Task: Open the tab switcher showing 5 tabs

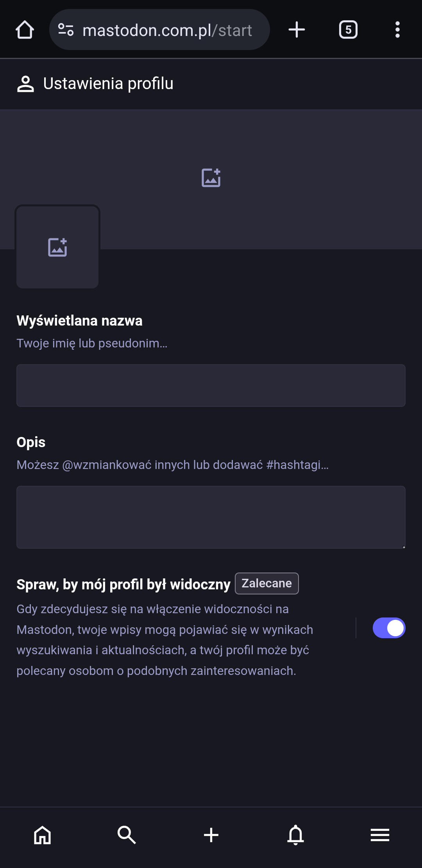Action: 348,30
